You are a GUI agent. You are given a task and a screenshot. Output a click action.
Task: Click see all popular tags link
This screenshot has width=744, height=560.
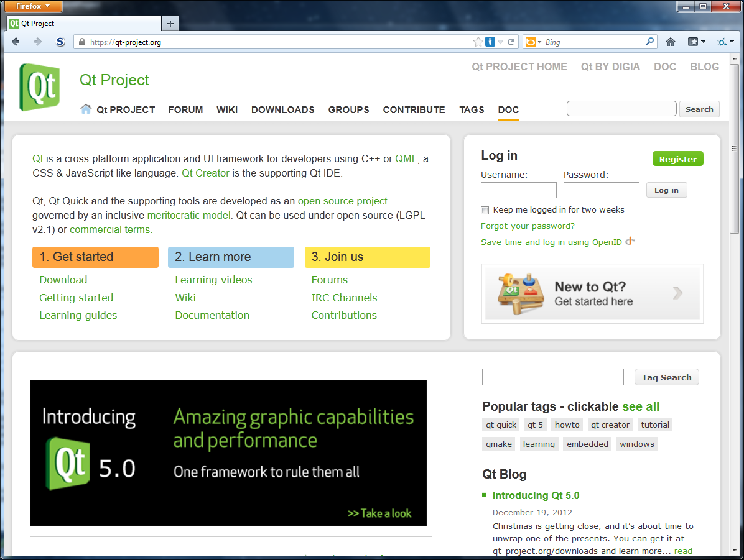pyautogui.click(x=641, y=406)
